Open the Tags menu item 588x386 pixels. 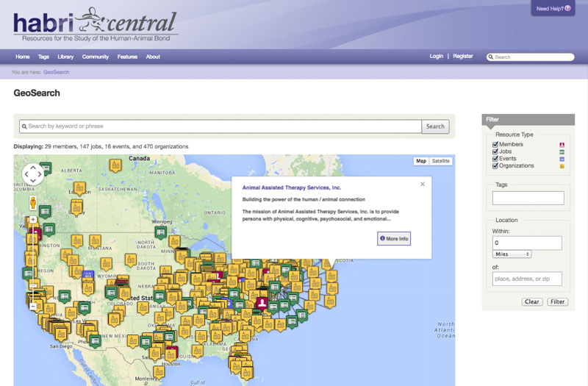(x=43, y=57)
